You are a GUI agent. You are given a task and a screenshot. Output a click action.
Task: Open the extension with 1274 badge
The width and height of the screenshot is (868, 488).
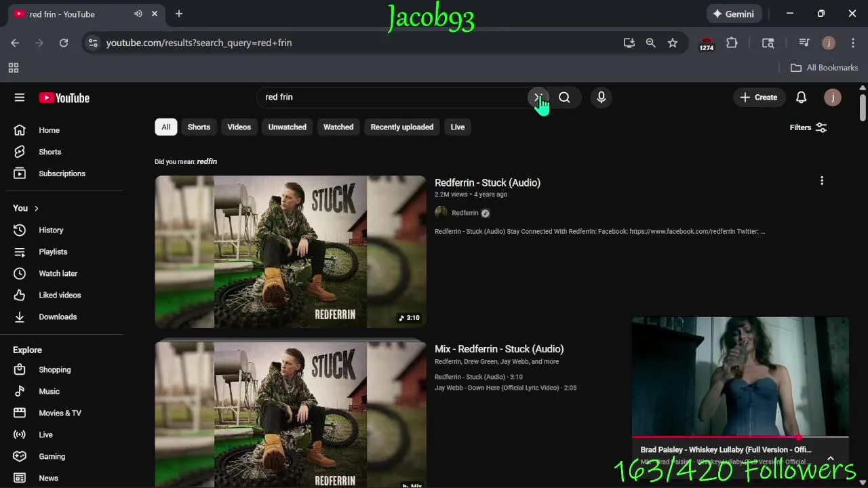707,44
